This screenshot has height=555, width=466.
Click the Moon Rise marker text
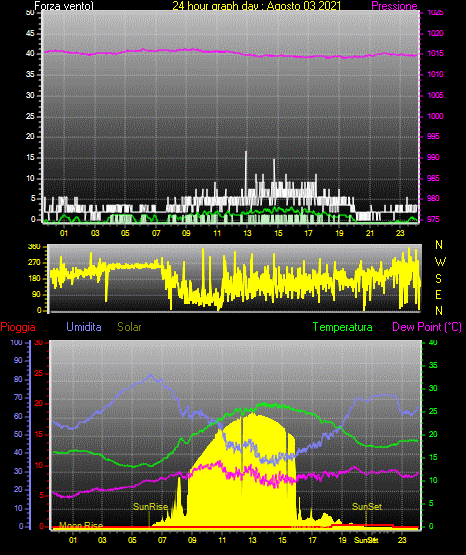tap(81, 525)
